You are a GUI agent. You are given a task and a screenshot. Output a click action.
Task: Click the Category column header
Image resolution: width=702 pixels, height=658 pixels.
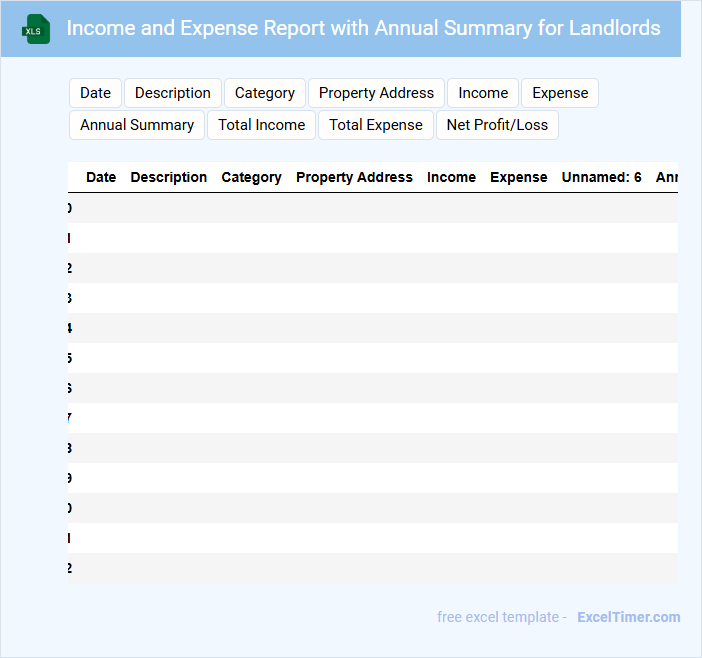coord(251,177)
